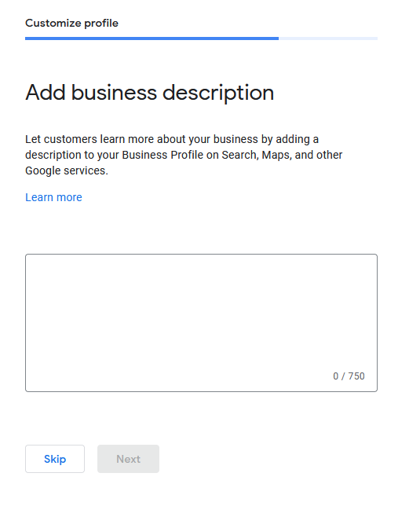Click the Add business description heading
The image size is (420, 517).
coord(150,93)
